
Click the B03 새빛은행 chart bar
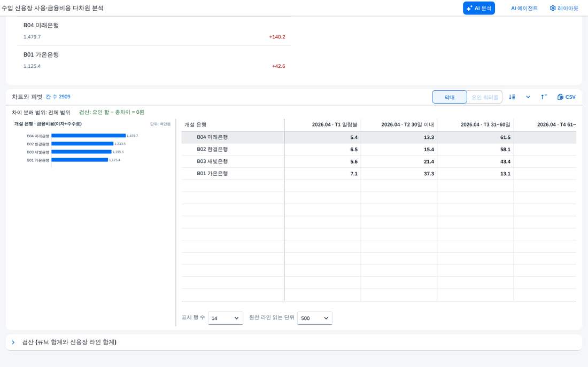click(x=81, y=152)
